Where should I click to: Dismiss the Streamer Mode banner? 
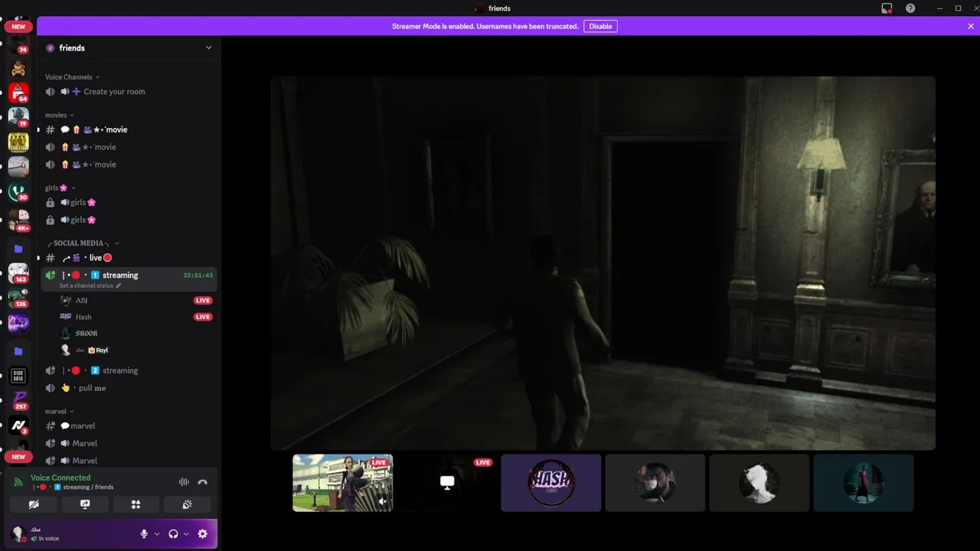pyautogui.click(x=971, y=26)
